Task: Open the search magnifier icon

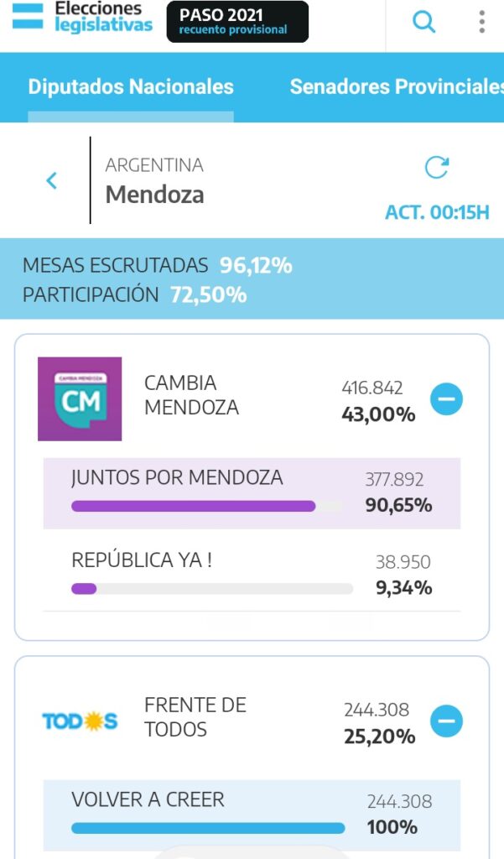Action: pyautogui.click(x=424, y=22)
